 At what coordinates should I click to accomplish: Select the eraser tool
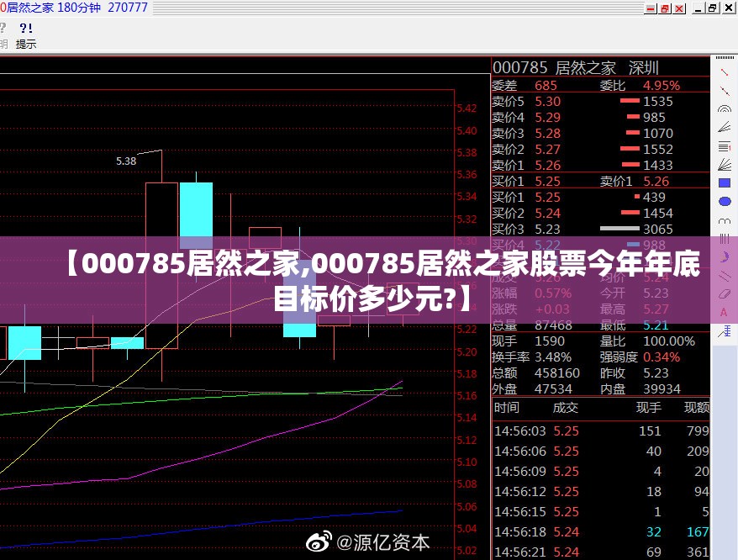(x=725, y=294)
